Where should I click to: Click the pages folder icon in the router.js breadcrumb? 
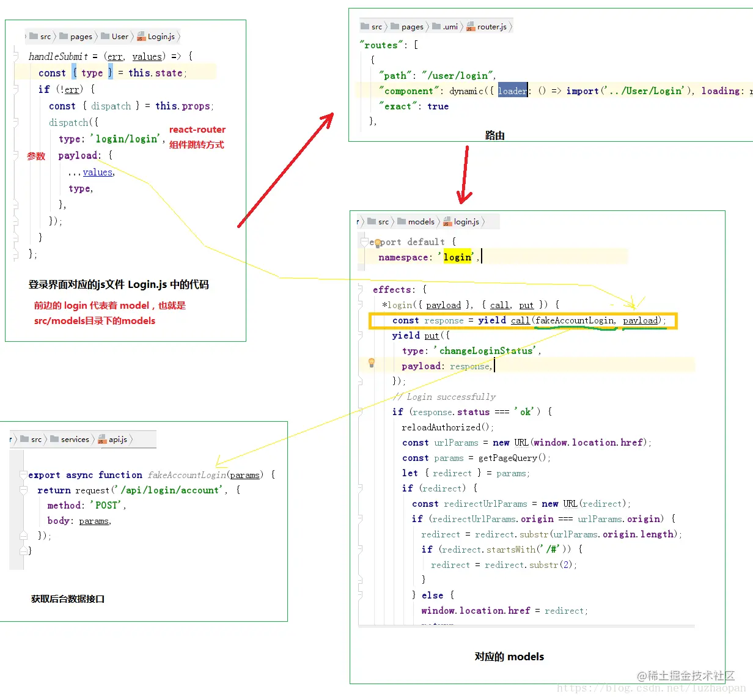[x=395, y=26]
